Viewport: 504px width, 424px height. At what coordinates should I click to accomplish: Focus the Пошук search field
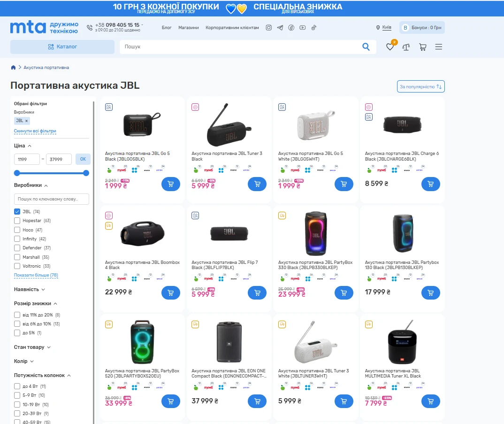pos(241,46)
